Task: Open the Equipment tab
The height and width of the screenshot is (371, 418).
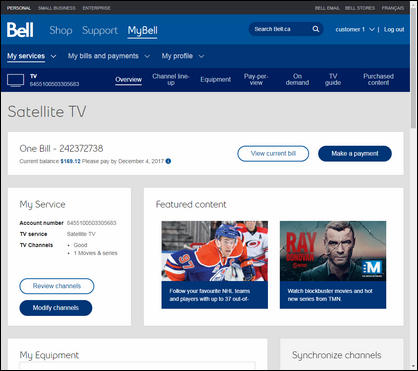Action: [x=216, y=80]
